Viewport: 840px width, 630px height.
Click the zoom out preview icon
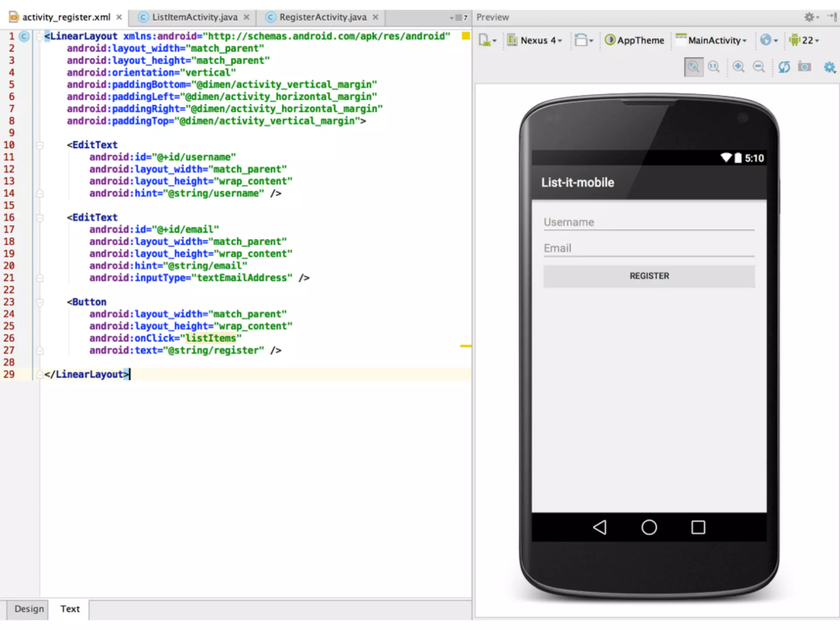point(759,66)
